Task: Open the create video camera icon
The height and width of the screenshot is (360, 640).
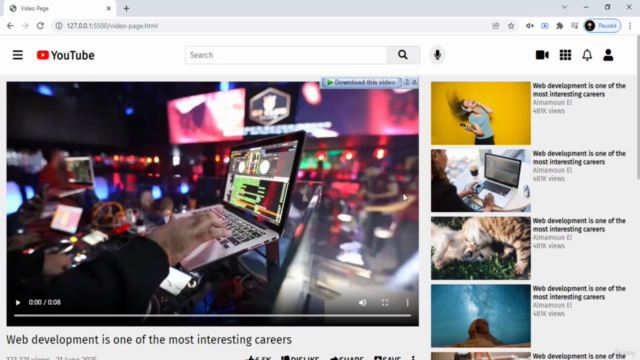Action: (542, 55)
